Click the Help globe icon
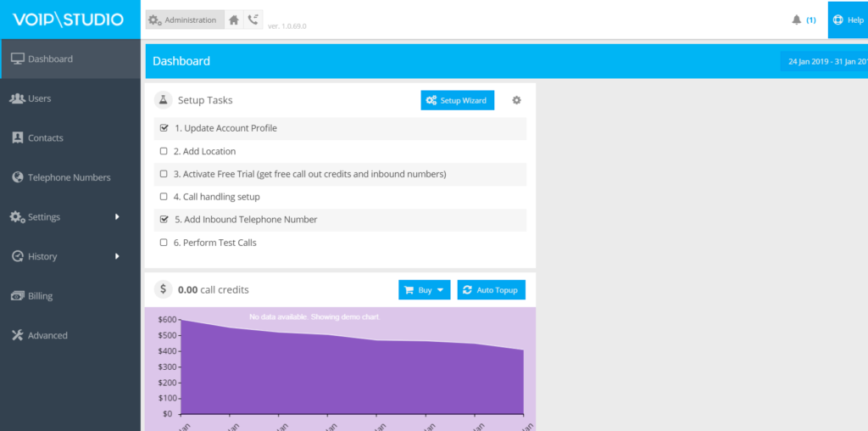Image resolution: width=868 pixels, height=431 pixels. (x=838, y=20)
